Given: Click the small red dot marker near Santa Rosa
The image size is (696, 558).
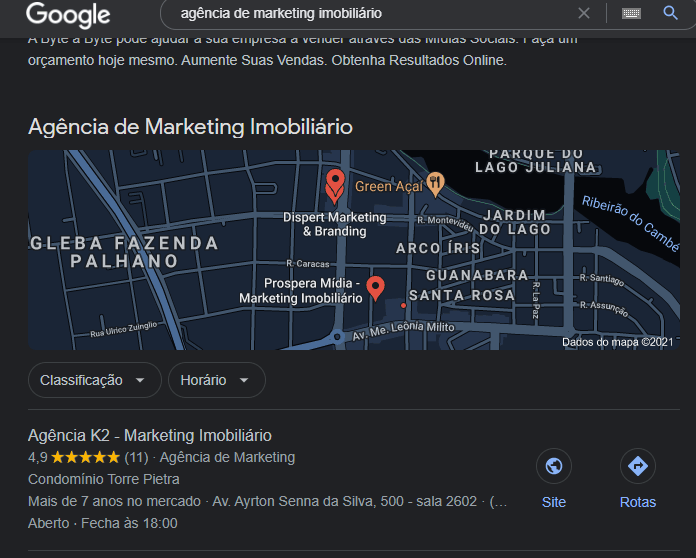Looking at the screenshot, I should click(x=403, y=305).
